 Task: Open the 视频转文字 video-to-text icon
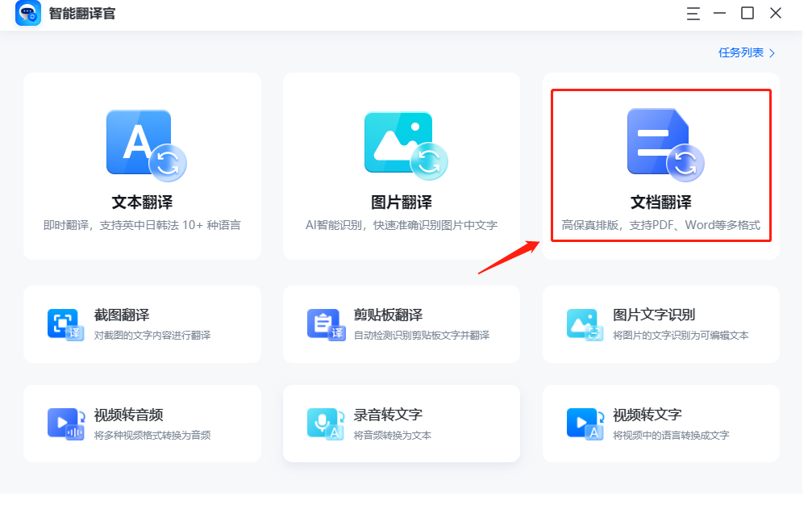click(585, 424)
